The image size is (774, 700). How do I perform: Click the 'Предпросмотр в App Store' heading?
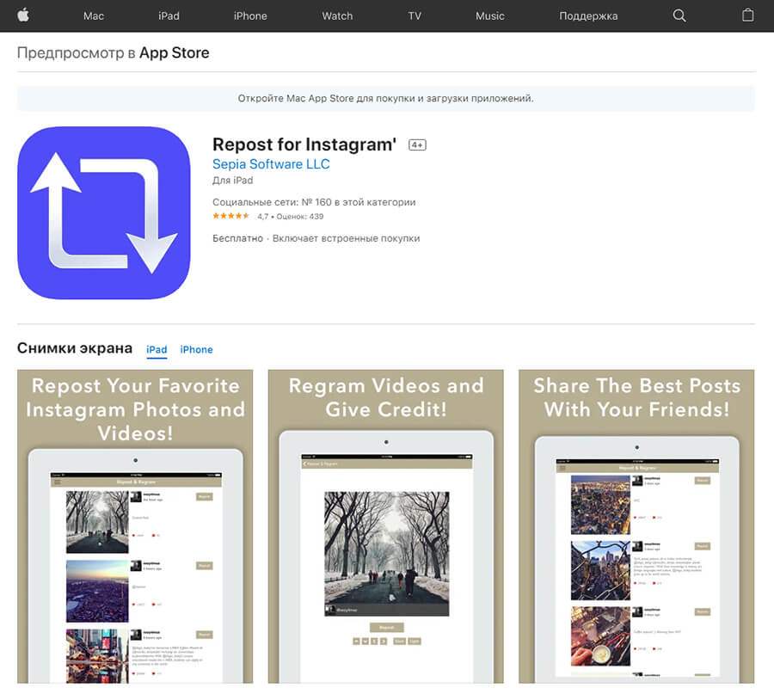113,52
